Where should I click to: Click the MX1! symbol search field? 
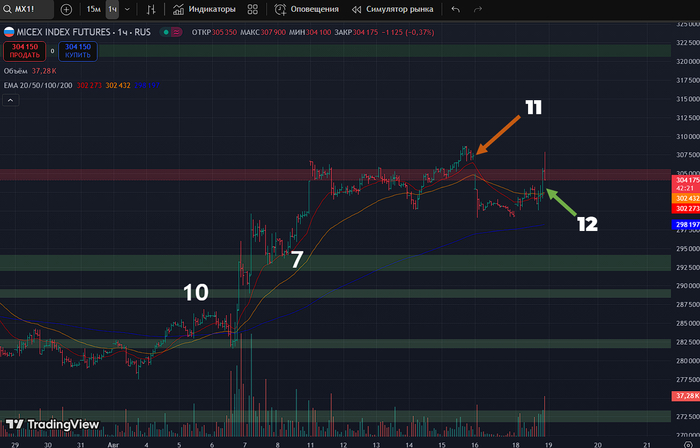click(x=28, y=9)
